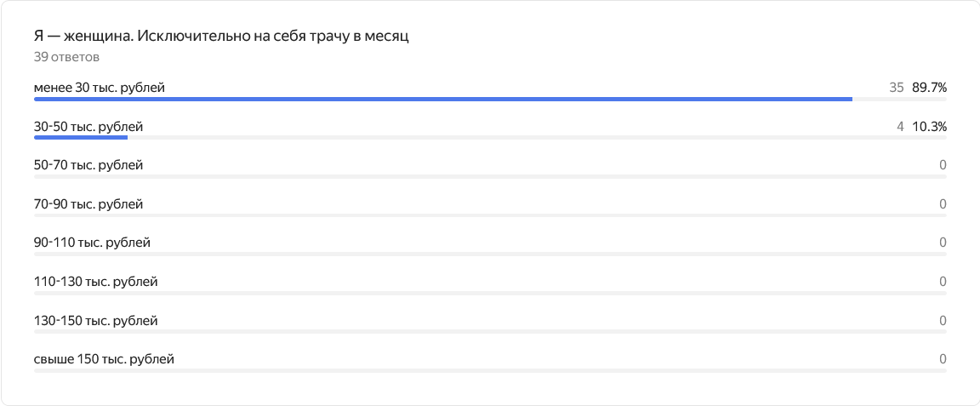Image resolution: width=980 pixels, height=406 pixels.
Task: Select the 30-50 тыс. рублей label
Action: tap(88, 127)
